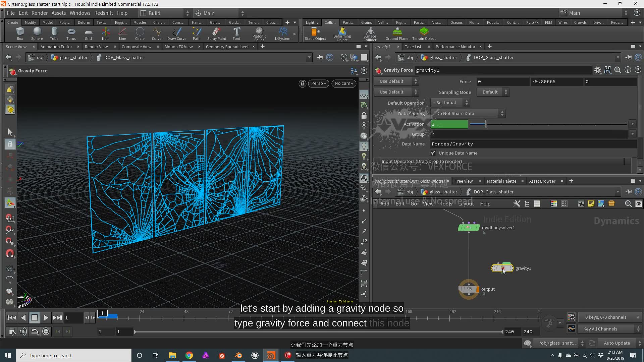This screenshot has width=644, height=362.
Task: Toggle pin on network editor pane
Action: 628,192
